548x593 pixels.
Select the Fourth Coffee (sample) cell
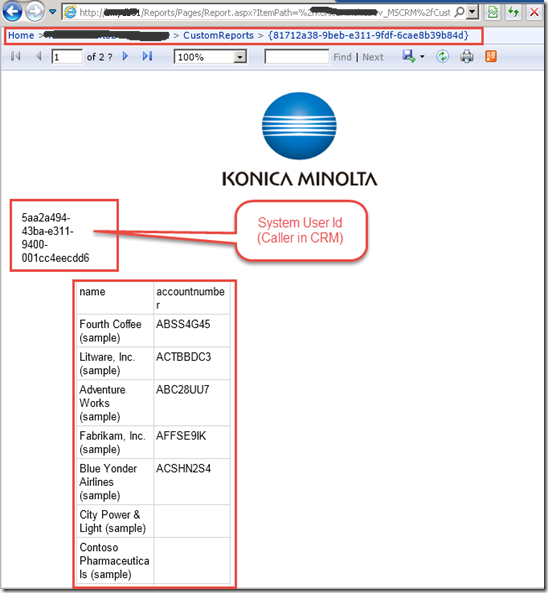115,331
